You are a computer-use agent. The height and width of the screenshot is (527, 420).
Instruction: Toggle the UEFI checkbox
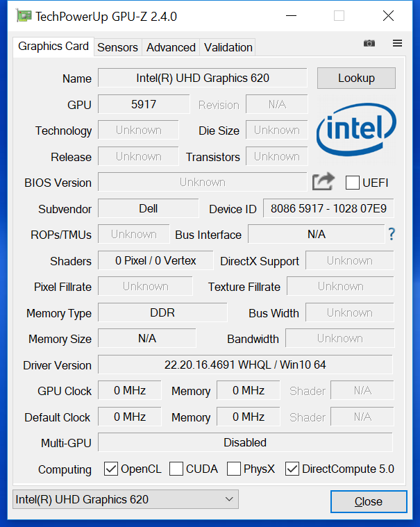[x=353, y=183]
